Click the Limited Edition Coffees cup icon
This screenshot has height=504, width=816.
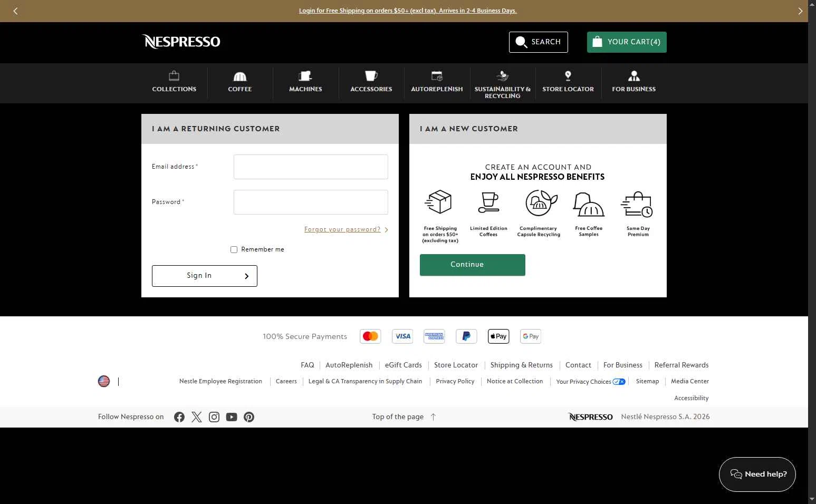(x=488, y=202)
